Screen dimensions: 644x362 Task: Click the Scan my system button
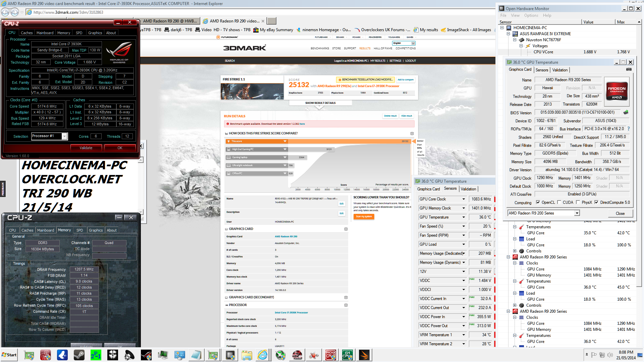pyautogui.click(x=364, y=217)
